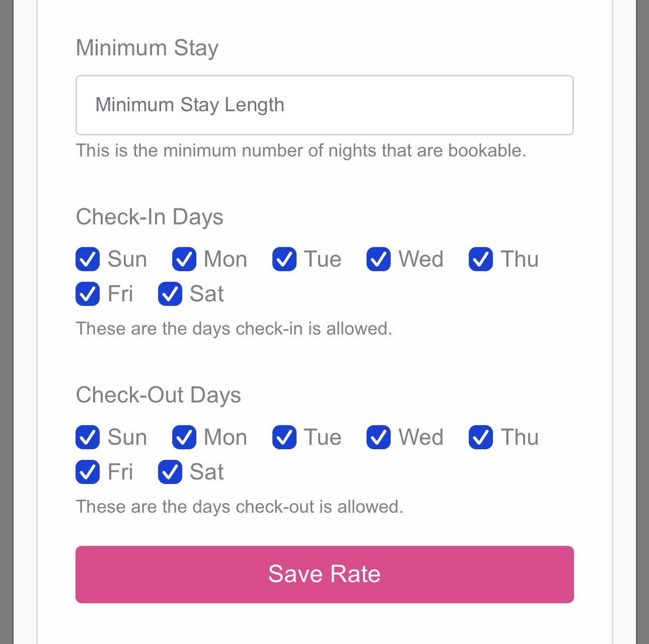Uncheck Wed in Check-In Days
Screen dimensions: 649x644
click(378, 260)
